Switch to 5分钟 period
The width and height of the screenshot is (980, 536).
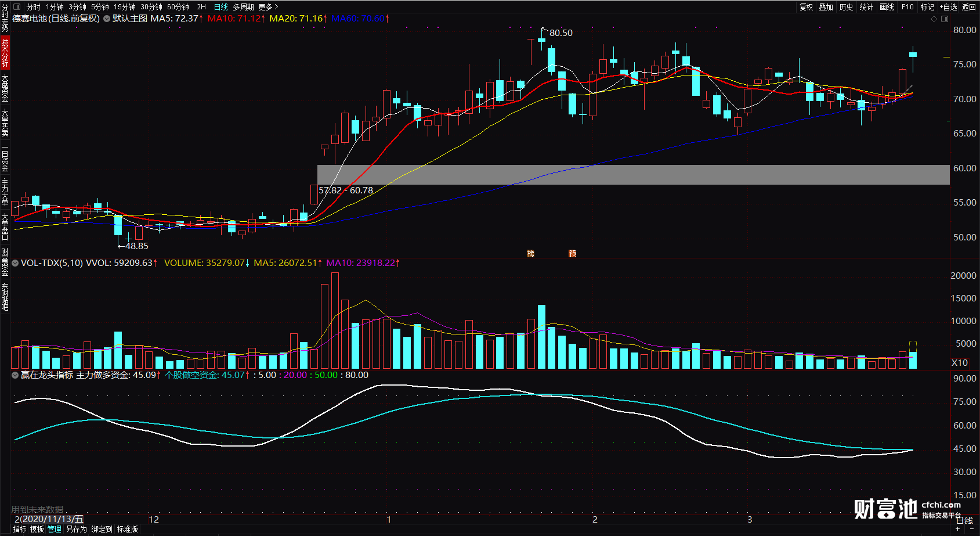(100, 7)
